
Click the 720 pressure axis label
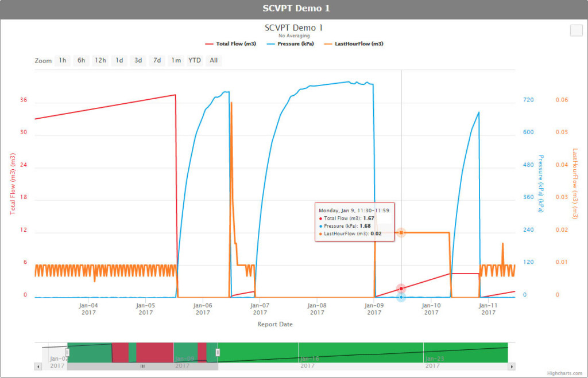coord(528,100)
